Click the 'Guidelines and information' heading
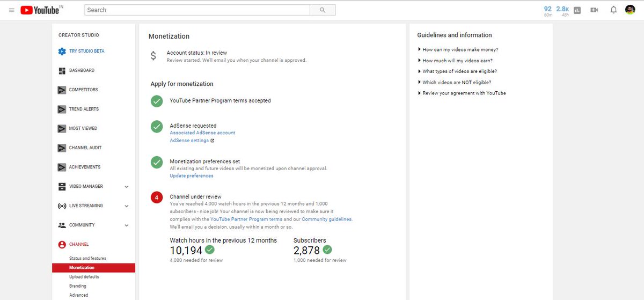Screen dimensions: 644x300 coord(455,35)
